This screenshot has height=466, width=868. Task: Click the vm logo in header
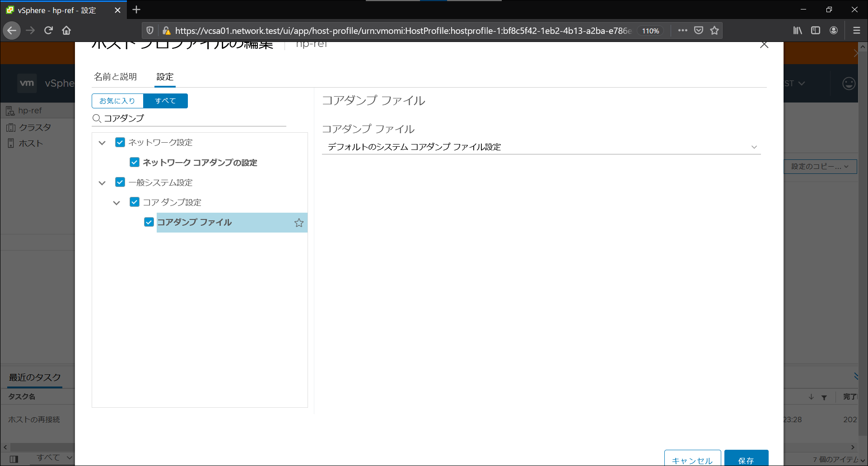click(x=27, y=83)
